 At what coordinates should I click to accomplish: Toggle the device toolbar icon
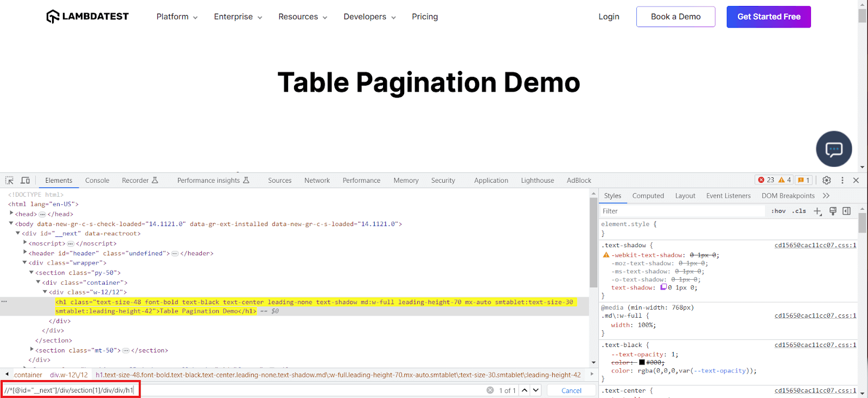(25, 180)
